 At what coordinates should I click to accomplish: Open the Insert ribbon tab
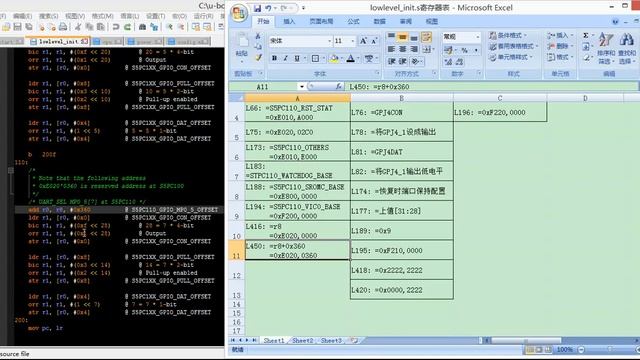pyautogui.click(x=289, y=21)
